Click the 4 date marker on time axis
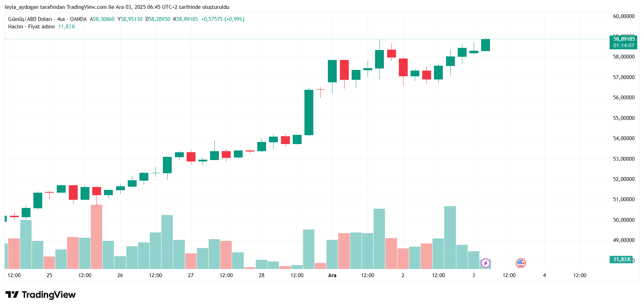The image size is (644, 308). (544, 275)
